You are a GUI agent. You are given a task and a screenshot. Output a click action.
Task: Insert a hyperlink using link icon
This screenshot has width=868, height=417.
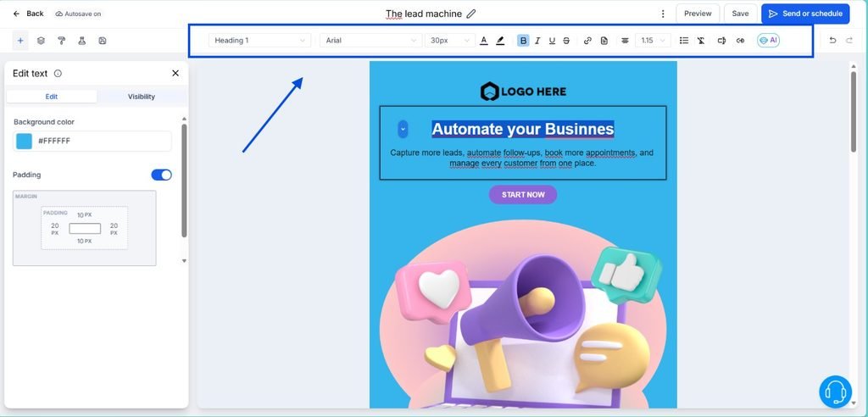coord(588,41)
